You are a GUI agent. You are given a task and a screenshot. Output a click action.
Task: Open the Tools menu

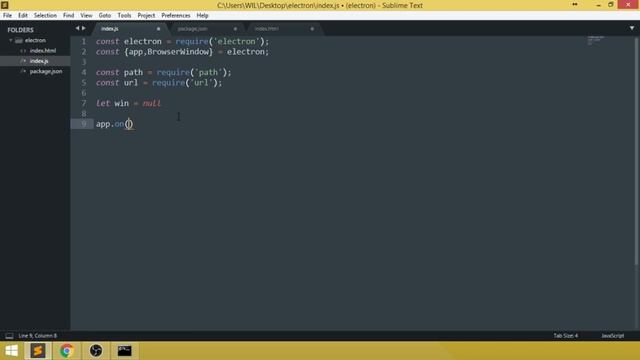[124, 16]
